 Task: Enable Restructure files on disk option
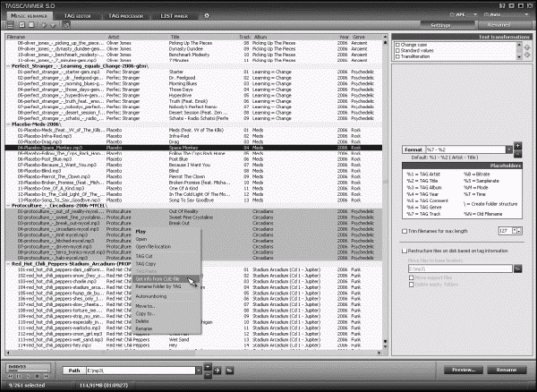coord(405,251)
